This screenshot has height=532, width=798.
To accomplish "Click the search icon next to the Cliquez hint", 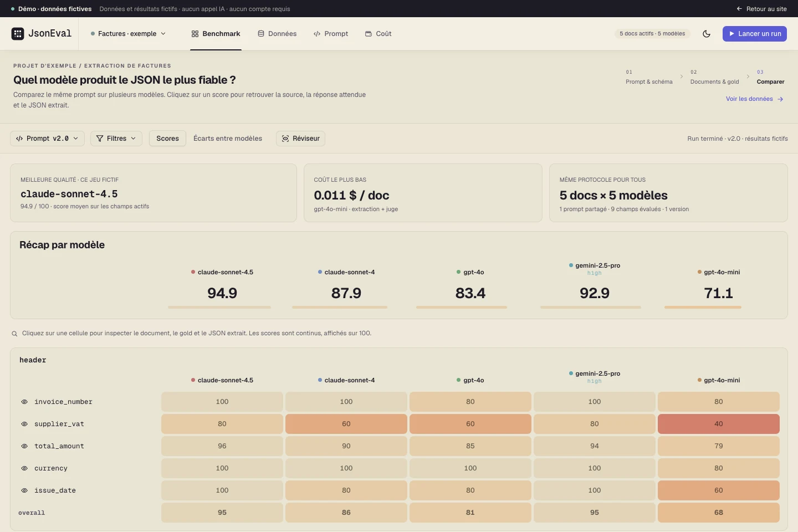I will tap(15, 334).
